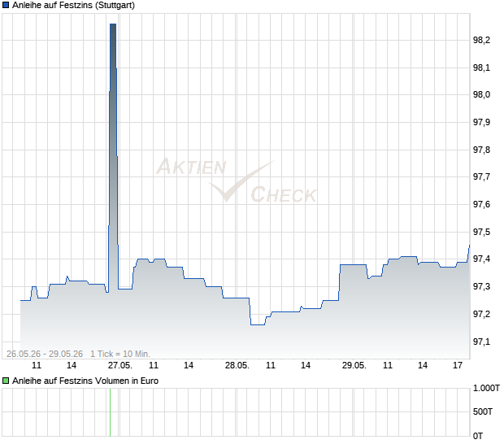504x444 pixels.
Task: Click the tall price spike peak
Action: (113, 24)
